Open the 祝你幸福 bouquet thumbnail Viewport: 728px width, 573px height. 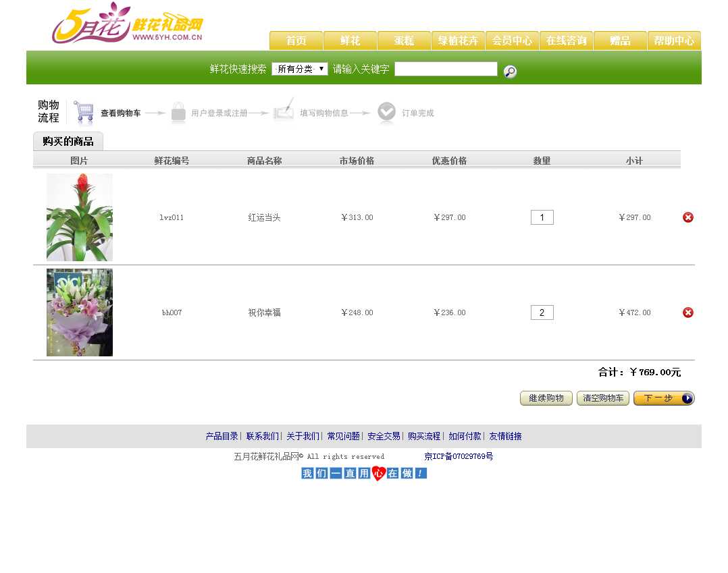(x=80, y=312)
